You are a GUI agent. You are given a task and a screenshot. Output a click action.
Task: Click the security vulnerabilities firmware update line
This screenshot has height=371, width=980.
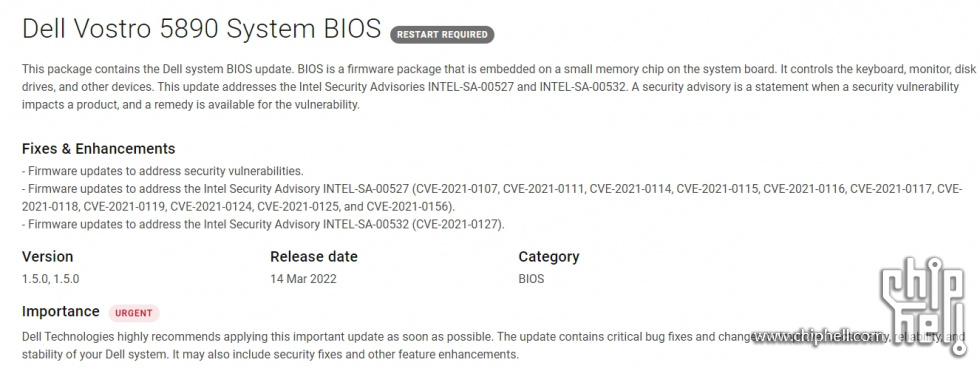[x=162, y=171]
